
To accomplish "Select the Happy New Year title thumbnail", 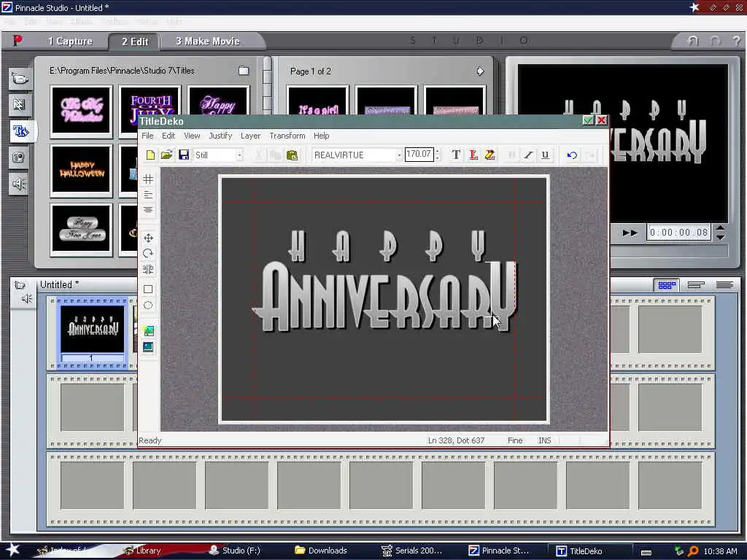I will coord(81,229).
